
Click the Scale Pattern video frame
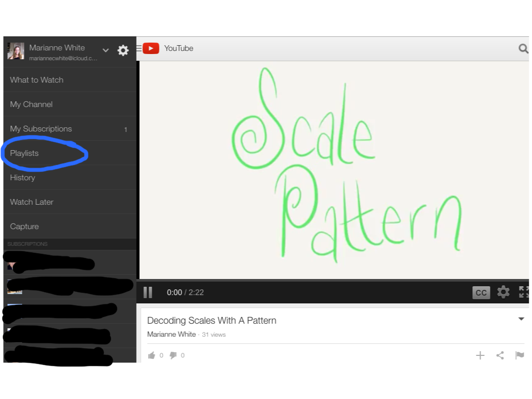[x=334, y=170]
